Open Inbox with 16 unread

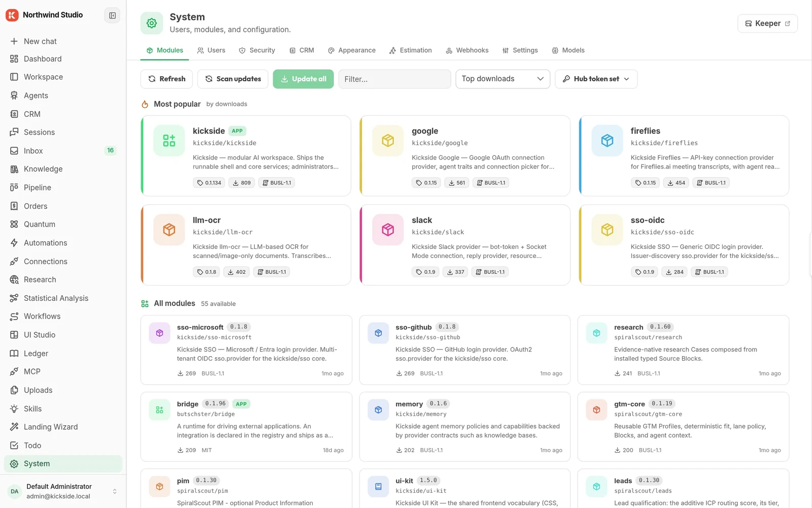(x=63, y=151)
